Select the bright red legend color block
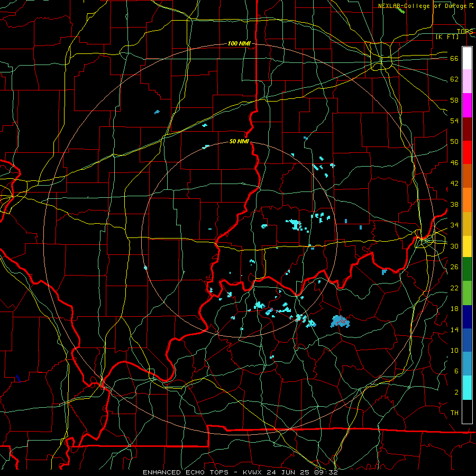Viewport: 476px width, 476px height. pyautogui.click(x=467, y=152)
